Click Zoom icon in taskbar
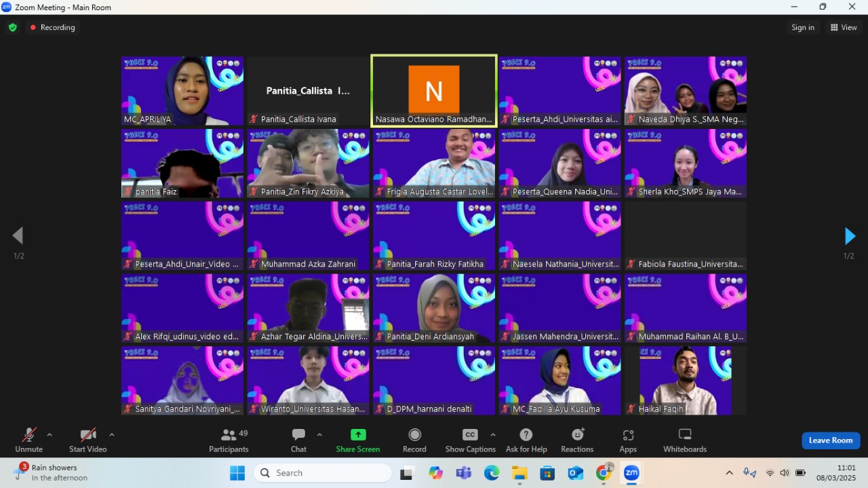 631,473
